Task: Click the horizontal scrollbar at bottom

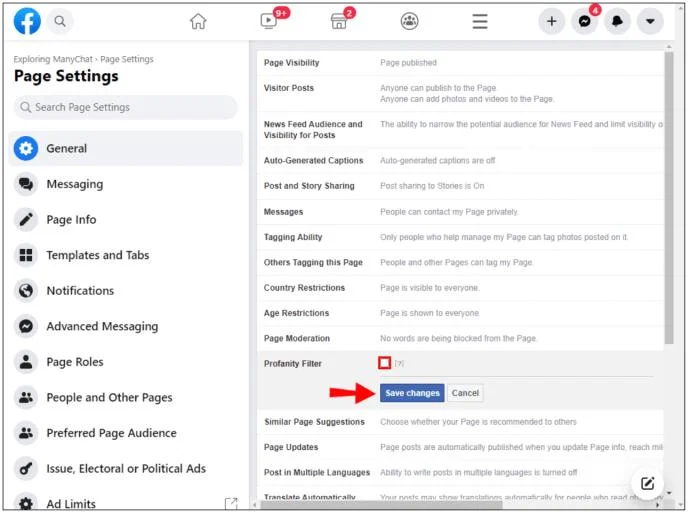Action: point(381,505)
